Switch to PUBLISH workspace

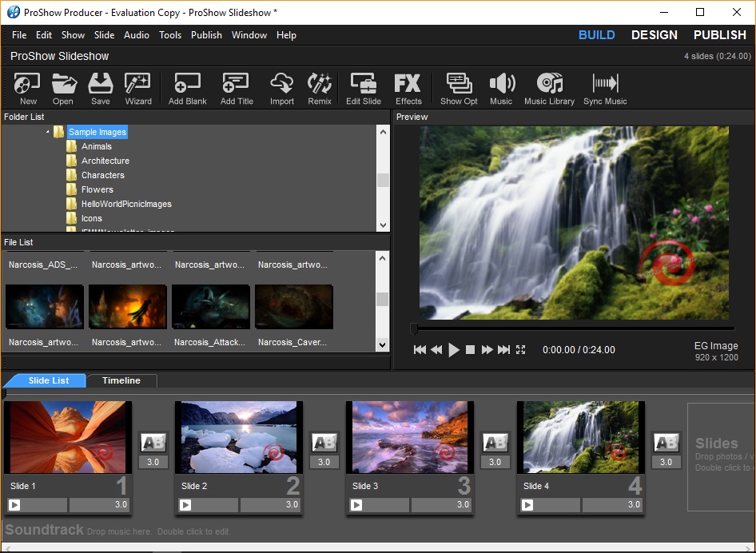(720, 35)
